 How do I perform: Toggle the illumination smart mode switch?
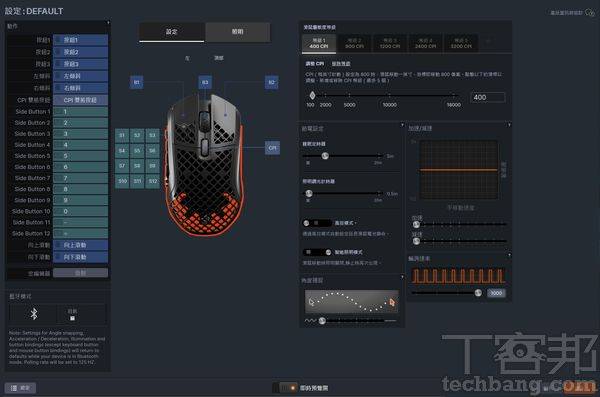[x=317, y=252]
